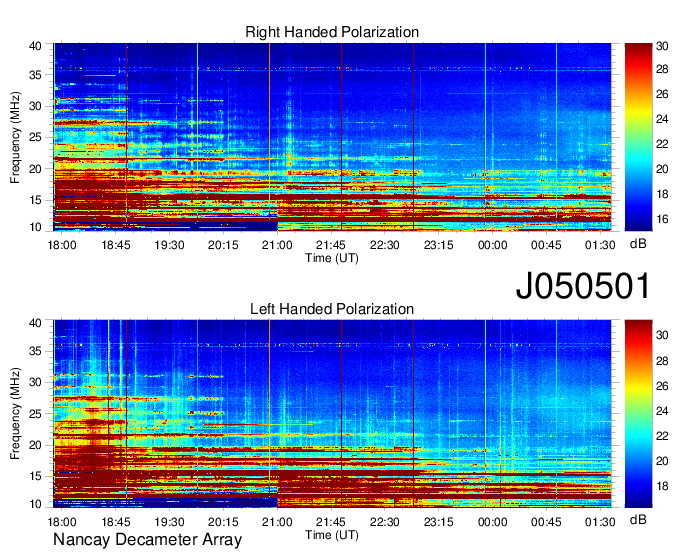The height and width of the screenshot is (552, 680).
Task: Click 20:15 time tick on upper plot
Action: click(223, 245)
